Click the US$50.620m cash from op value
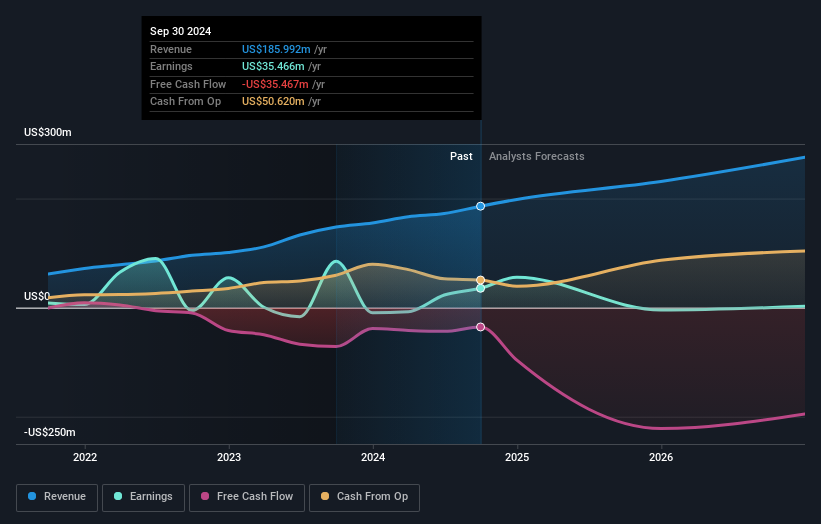Screen dimensions: 821x524 (273, 102)
